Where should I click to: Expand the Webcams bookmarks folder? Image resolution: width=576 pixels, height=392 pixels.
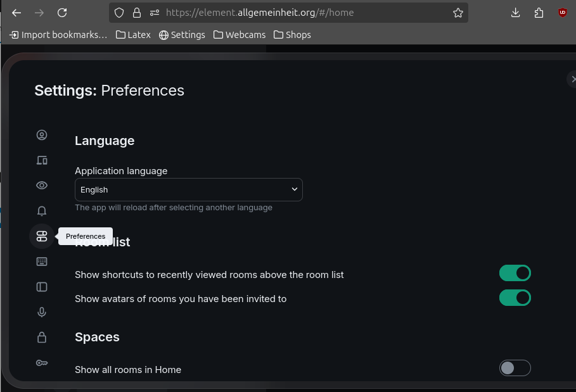(x=240, y=35)
